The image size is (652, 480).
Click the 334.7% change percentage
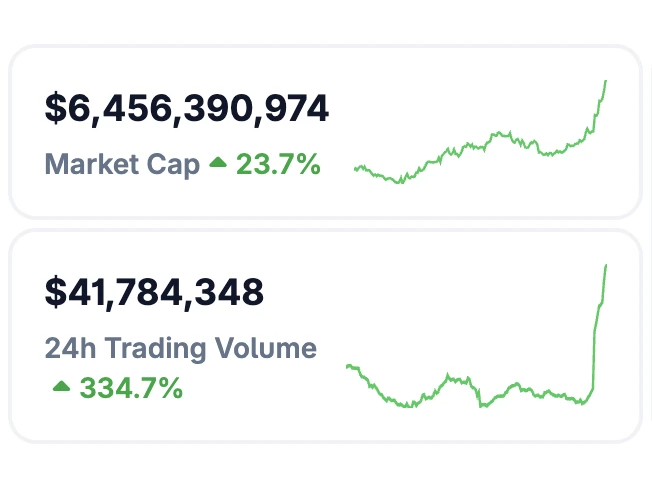(131, 387)
